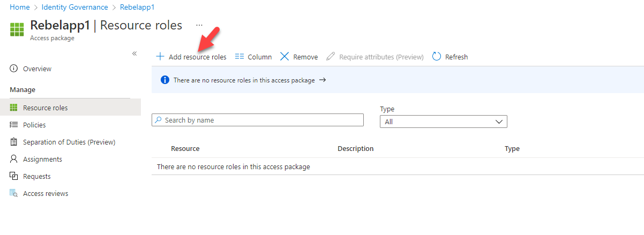The image size is (644, 235).
Task: Click the arrow in the info banner
Action: [x=323, y=80]
